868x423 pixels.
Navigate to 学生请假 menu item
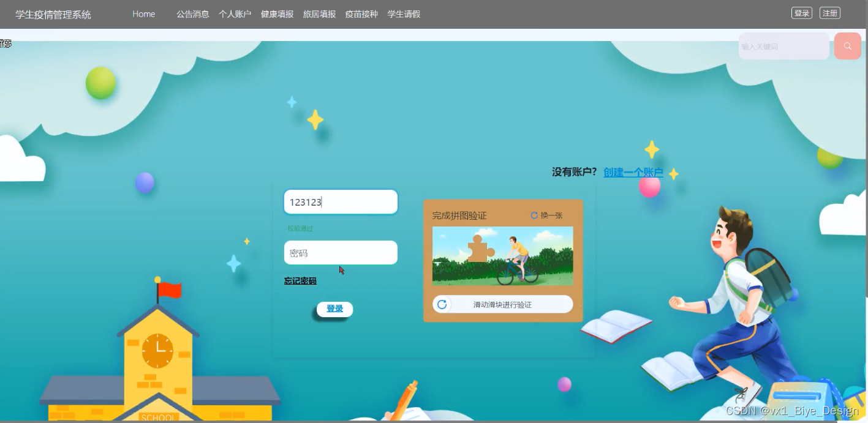click(404, 14)
